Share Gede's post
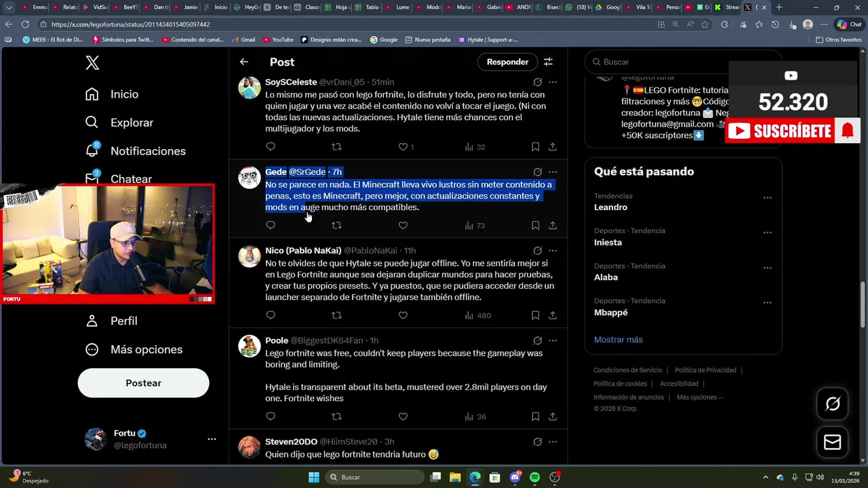The image size is (868, 488). (x=553, y=225)
